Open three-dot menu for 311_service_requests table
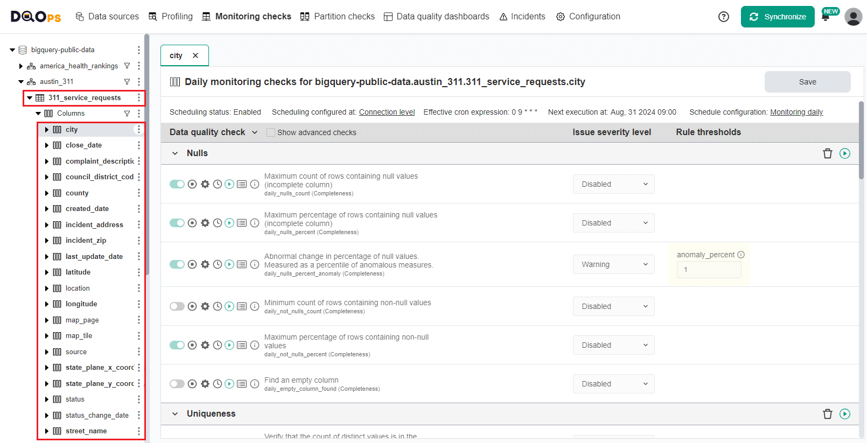868x443 pixels. click(139, 97)
